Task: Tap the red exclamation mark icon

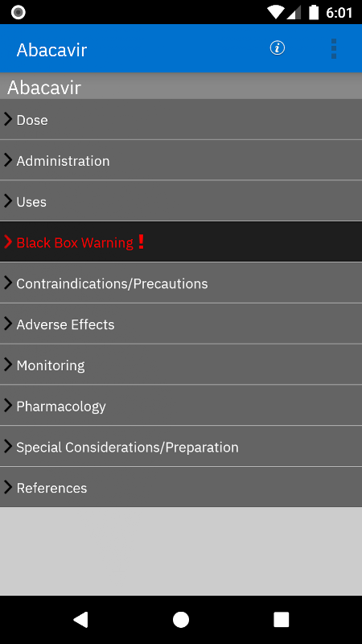Action: [x=141, y=242]
